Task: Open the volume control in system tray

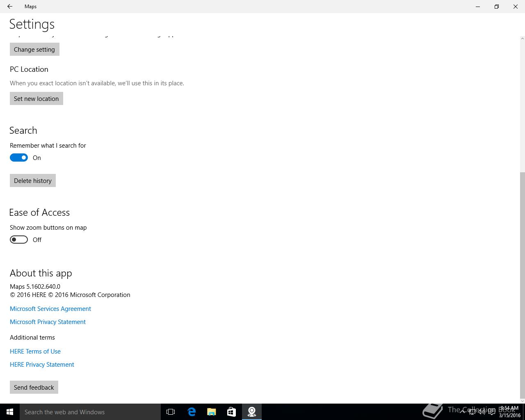Action: click(482, 412)
